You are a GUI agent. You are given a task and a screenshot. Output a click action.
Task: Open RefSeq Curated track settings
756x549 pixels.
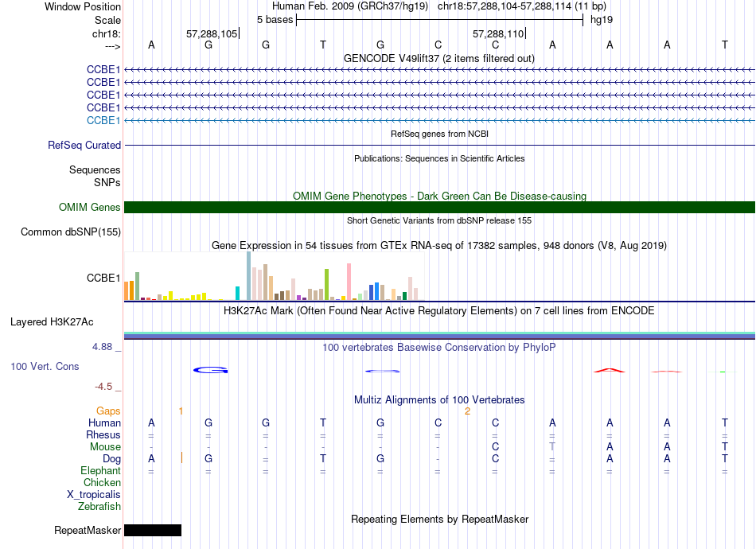pyautogui.click(x=84, y=145)
